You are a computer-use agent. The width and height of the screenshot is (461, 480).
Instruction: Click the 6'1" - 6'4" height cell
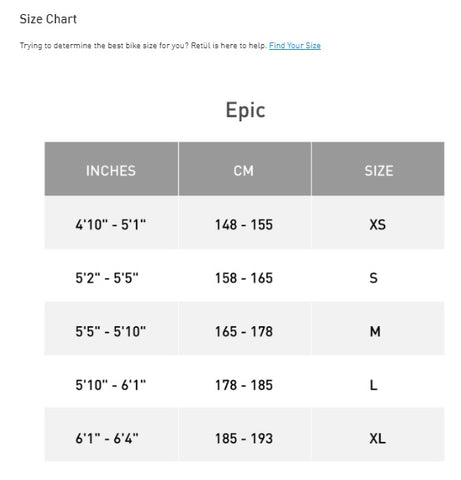coord(111,435)
